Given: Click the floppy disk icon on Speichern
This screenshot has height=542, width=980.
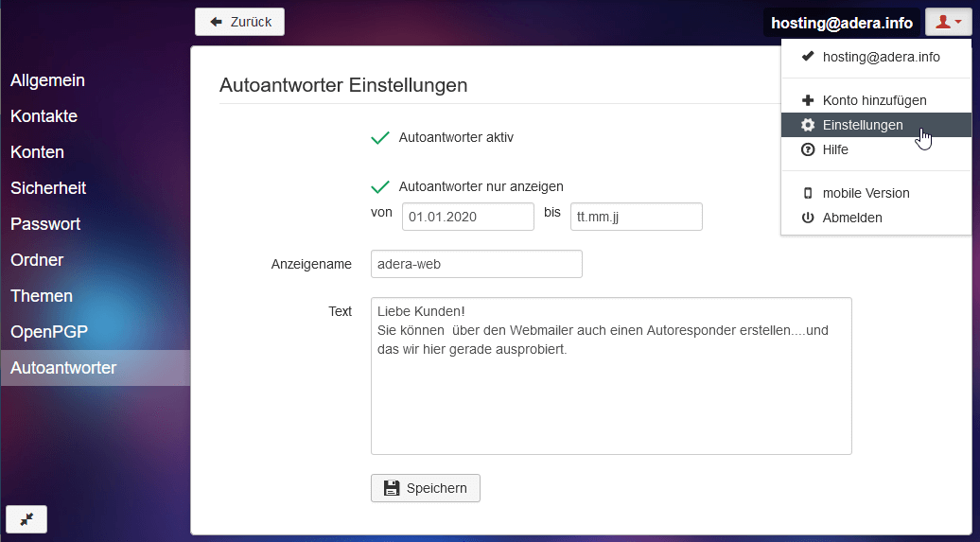Looking at the screenshot, I should tap(392, 488).
